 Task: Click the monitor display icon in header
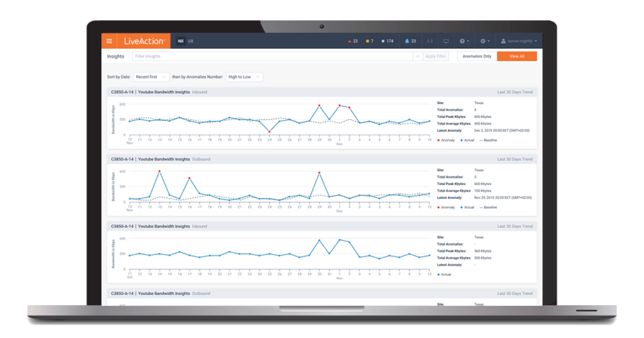[446, 41]
